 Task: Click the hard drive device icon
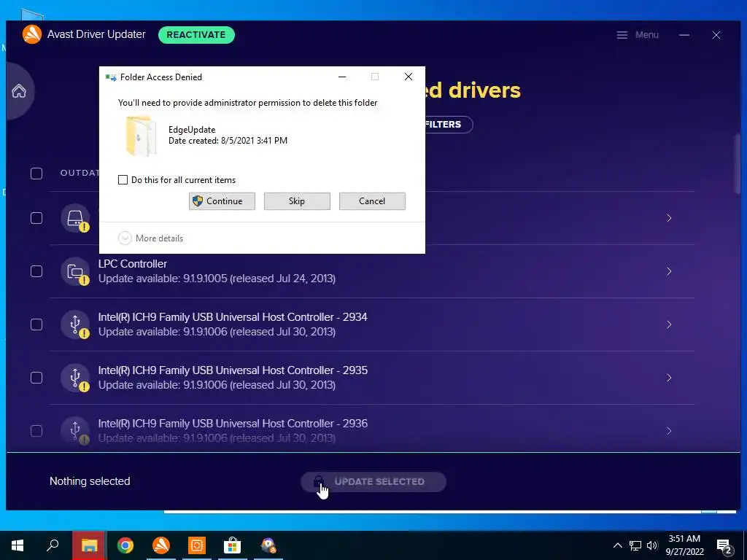tap(75, 218)
